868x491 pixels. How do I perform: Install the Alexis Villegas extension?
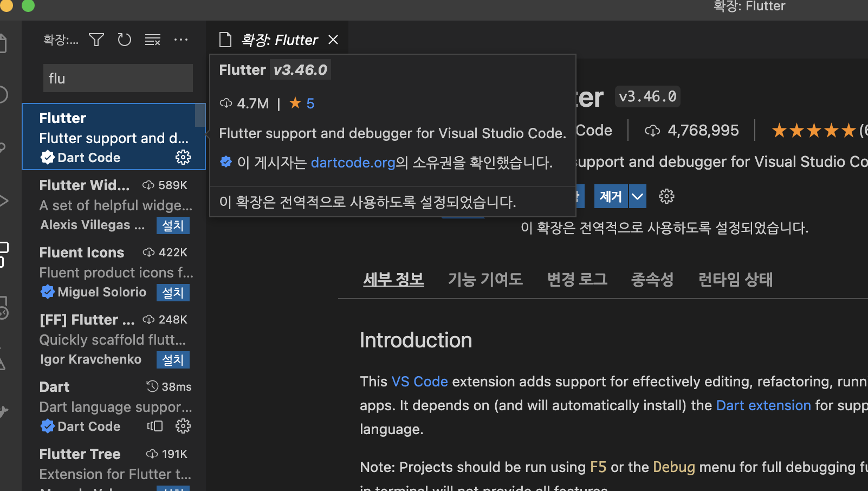pos(173,225)
